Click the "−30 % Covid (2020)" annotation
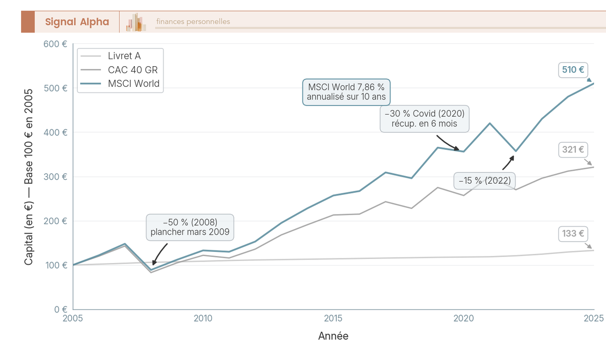This screenshot has height=364, width=606. point(424,119)
